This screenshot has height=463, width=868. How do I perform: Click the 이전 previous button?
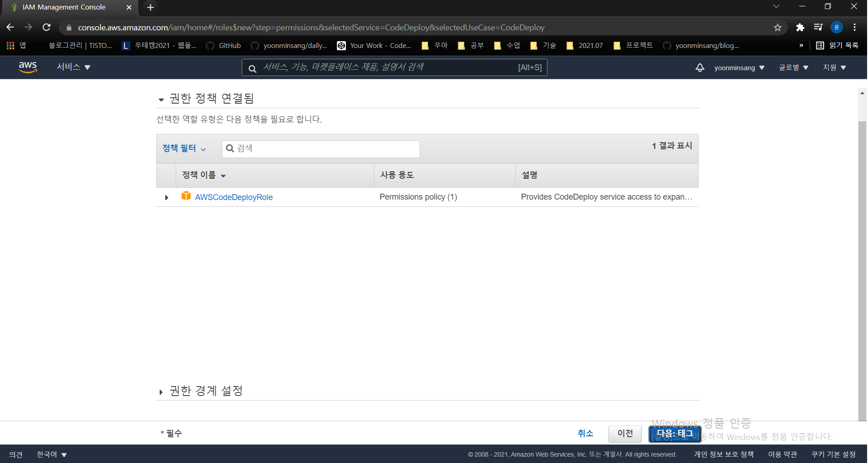(x=625, y=434)
